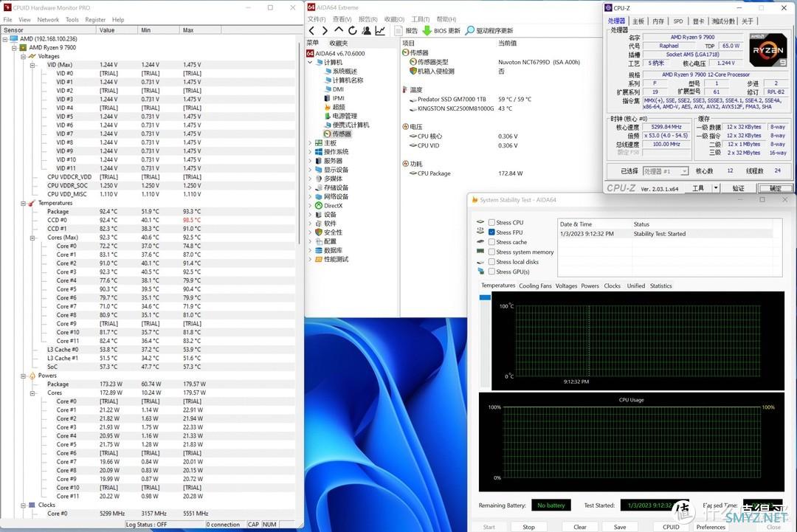The image size is (797, 532).
Task: Switch to the CPU-Z SPD tab
Action: point(678,21)
